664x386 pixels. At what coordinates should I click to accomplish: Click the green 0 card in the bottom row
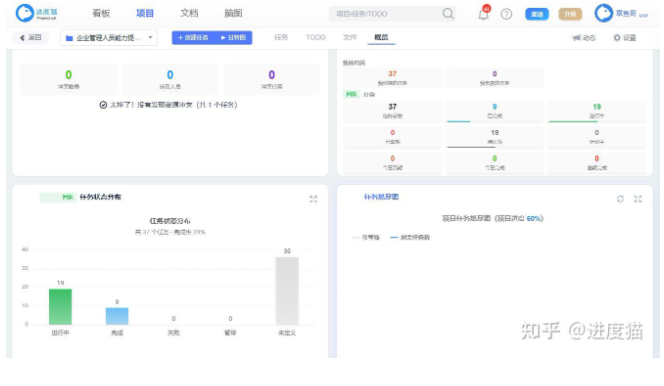495,163
